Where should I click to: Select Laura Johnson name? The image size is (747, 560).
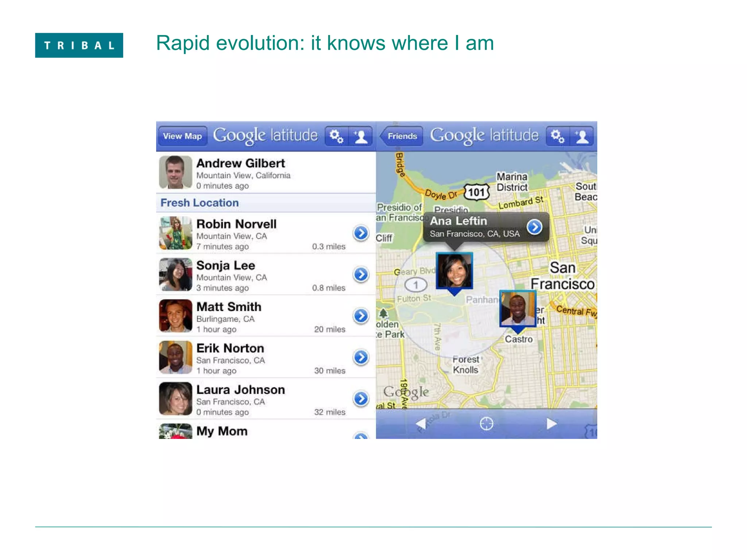pos(241,390)
